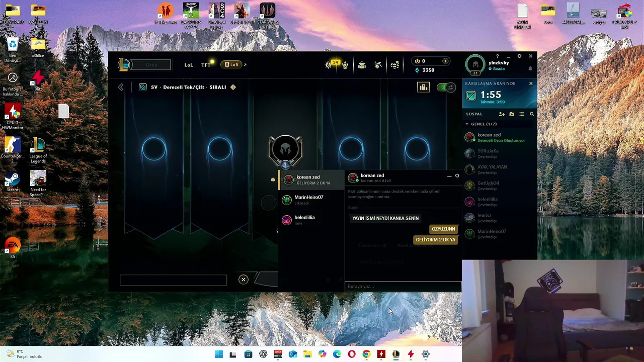Open Opera browser from the taskbar
The width and height of the screenshot is (644, 362).
pyautogui.click(x=352, y=354)
